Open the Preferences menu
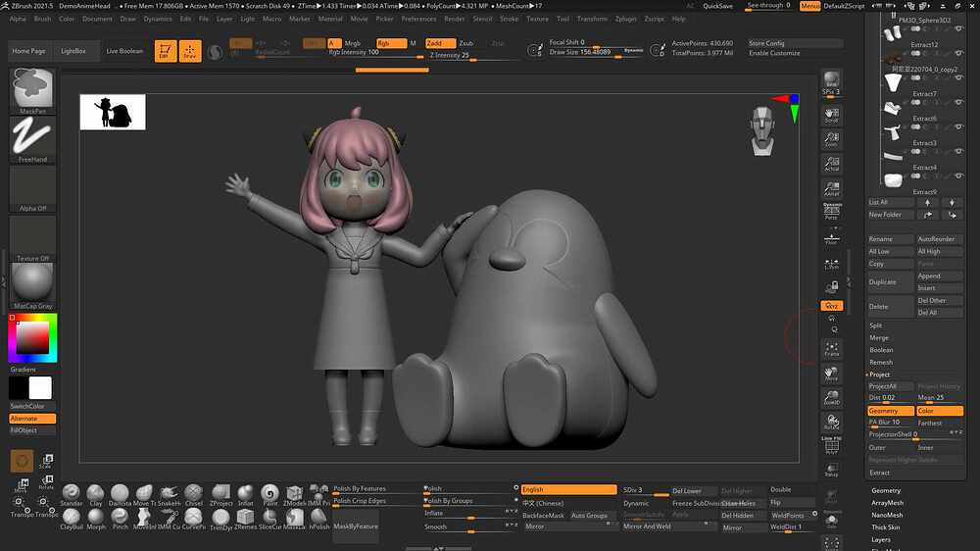The image size is (980, 551). [x=418, y=19]
